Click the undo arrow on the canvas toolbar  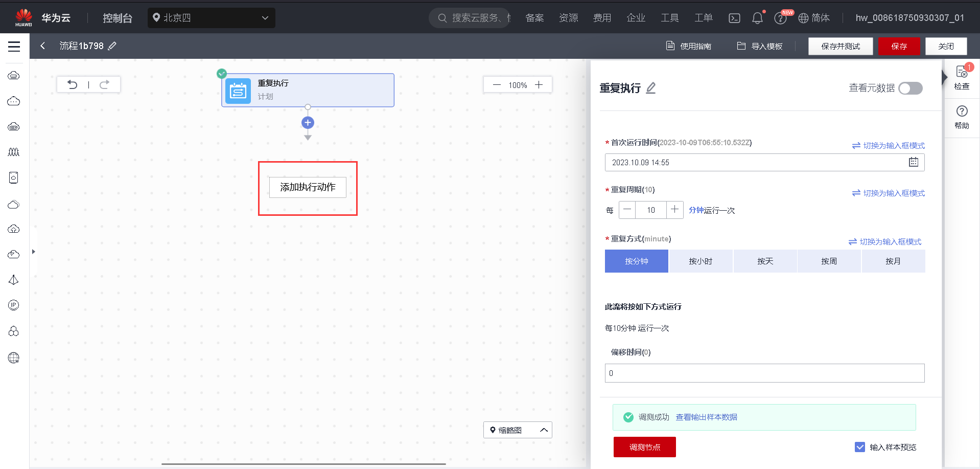pos(73,84)
